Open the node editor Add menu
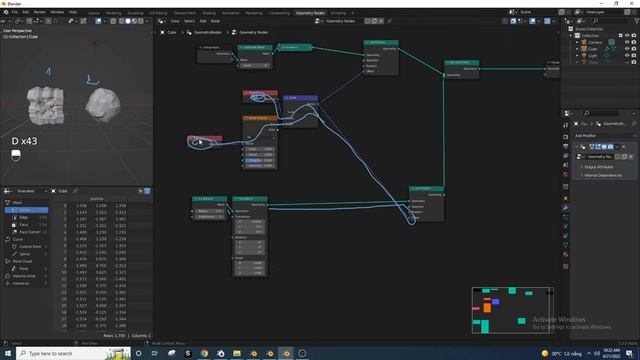The image size is (640, 360). [x=203, y=21]
